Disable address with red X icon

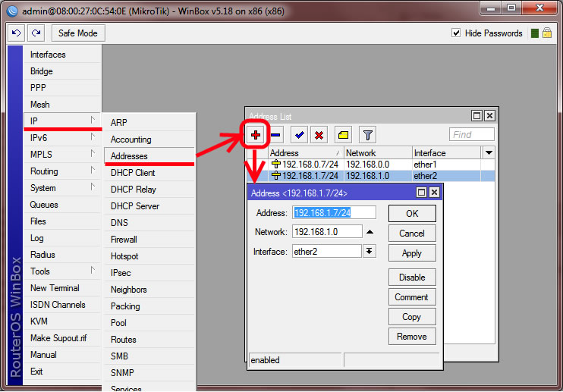[x=319, y=135]
